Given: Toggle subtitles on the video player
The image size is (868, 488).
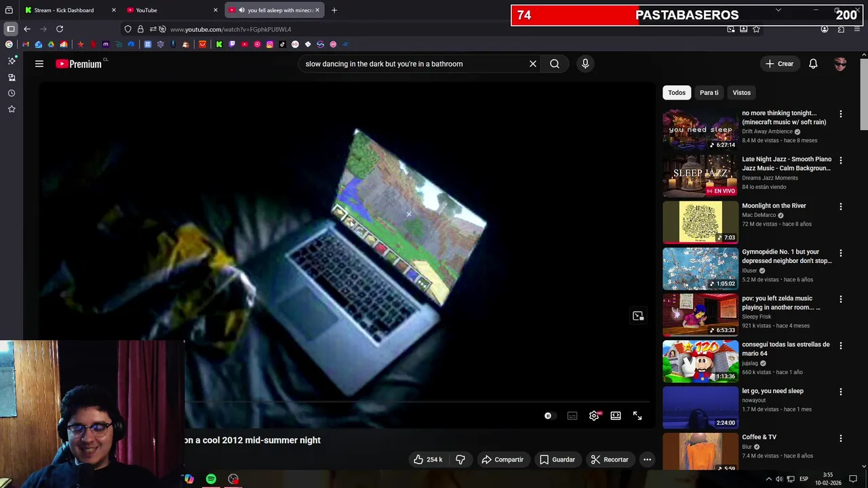Looking at the screenshot, I should coord(572,415).
